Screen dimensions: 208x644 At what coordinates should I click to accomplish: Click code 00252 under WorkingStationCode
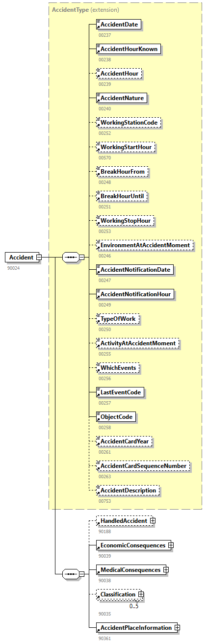tap(105, 133)
